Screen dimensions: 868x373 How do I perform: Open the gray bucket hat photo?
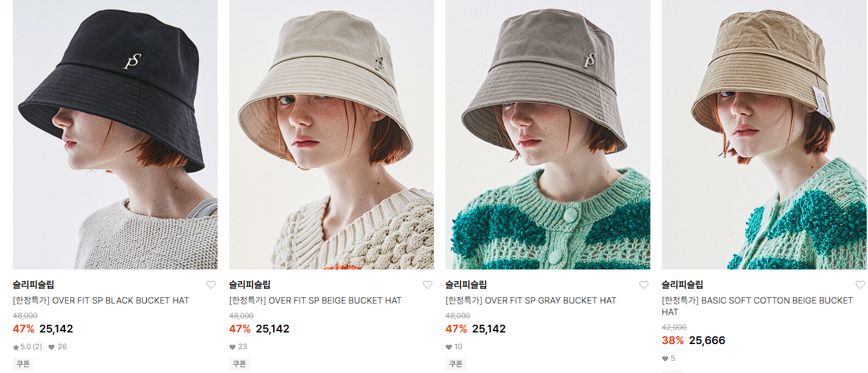pos(548,134)
